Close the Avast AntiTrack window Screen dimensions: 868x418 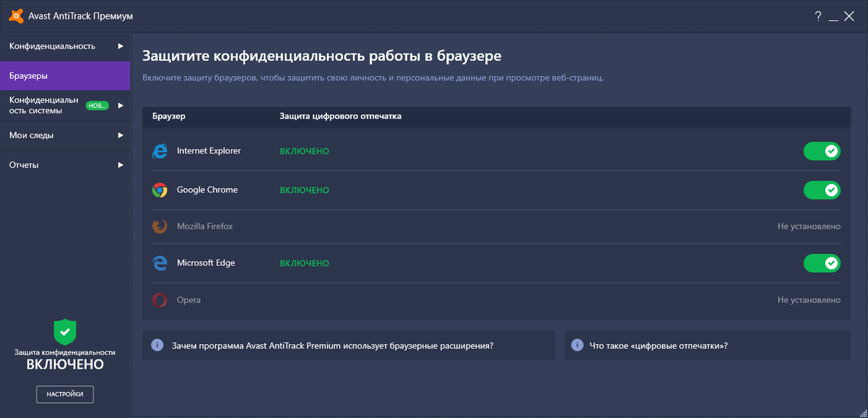pyautogui.click(x=850, y=15)
